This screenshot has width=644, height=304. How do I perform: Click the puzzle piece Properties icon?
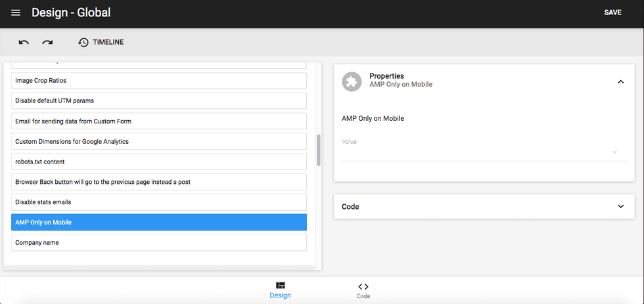pos(352,81)
